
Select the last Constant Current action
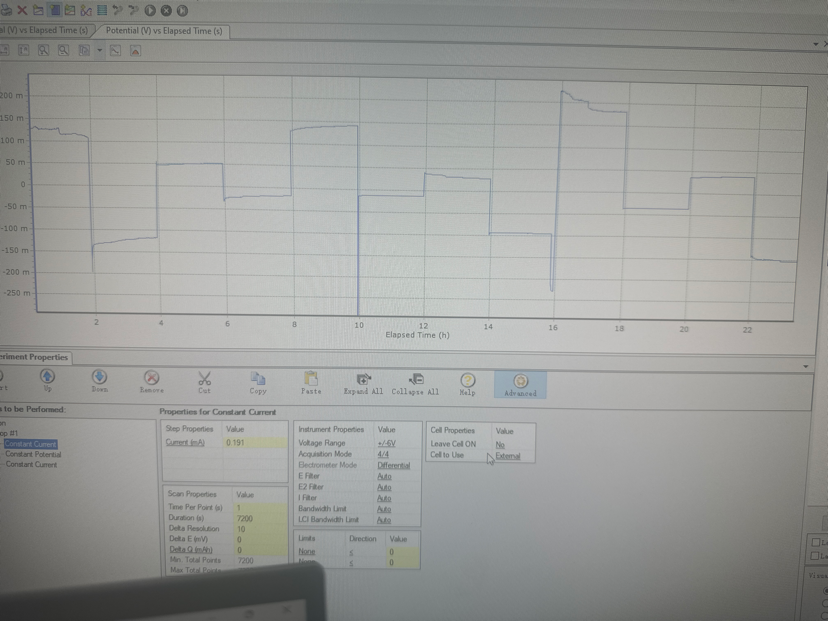pyautogui.click(x=31, y=465)
